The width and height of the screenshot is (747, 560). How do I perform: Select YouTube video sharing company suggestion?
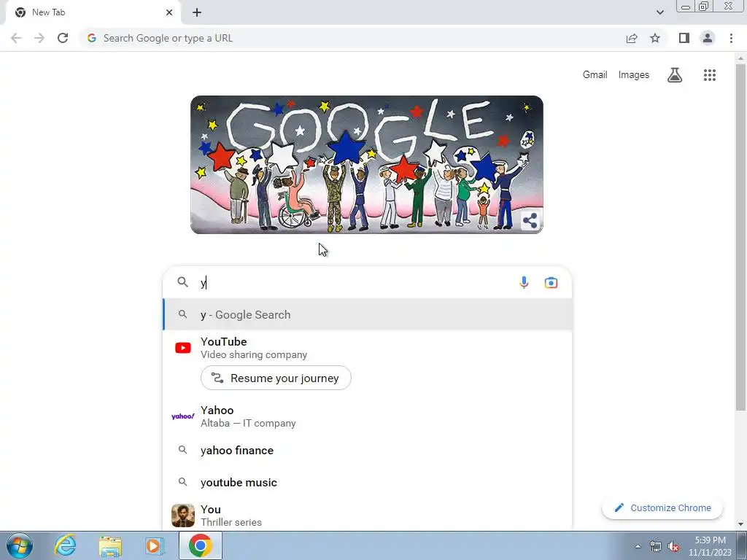click(x=368, y=348)
